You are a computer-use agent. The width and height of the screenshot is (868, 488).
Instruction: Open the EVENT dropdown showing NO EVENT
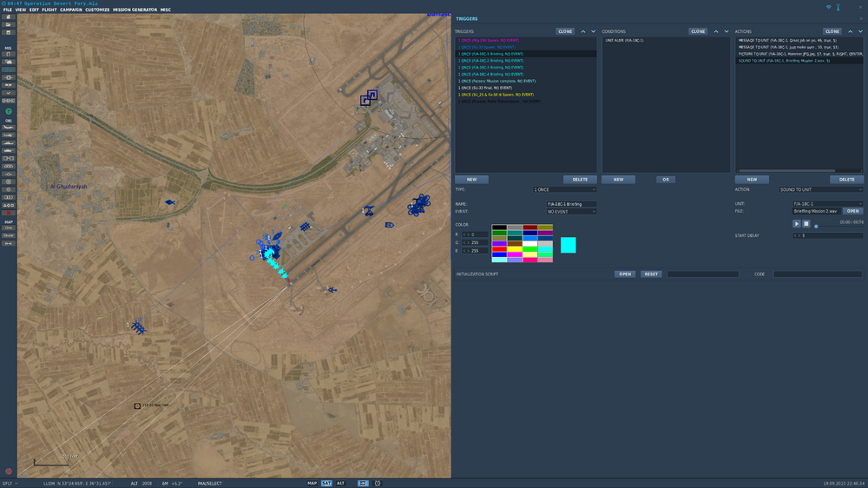(571, 212)
